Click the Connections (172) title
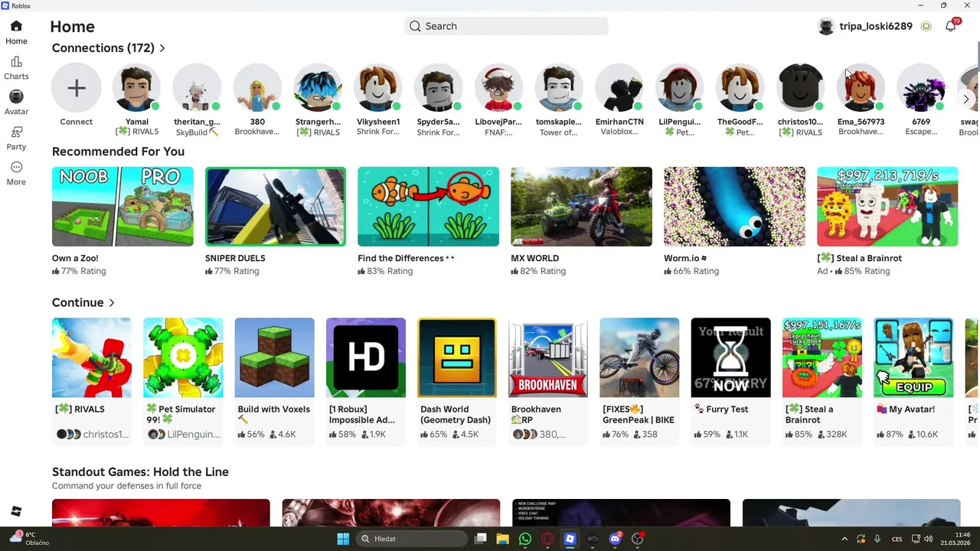980x551 pixels. tap(103, 48)
